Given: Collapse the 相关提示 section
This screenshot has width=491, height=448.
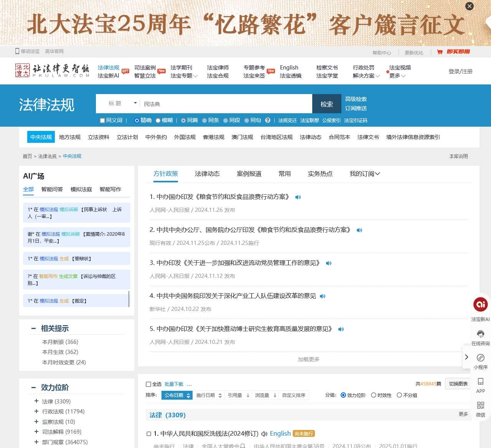Looking at the screenshot, I should (33, 329).
